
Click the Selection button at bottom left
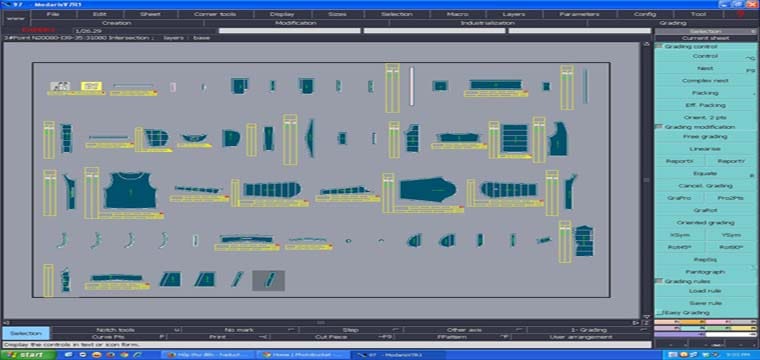(26, 333)
